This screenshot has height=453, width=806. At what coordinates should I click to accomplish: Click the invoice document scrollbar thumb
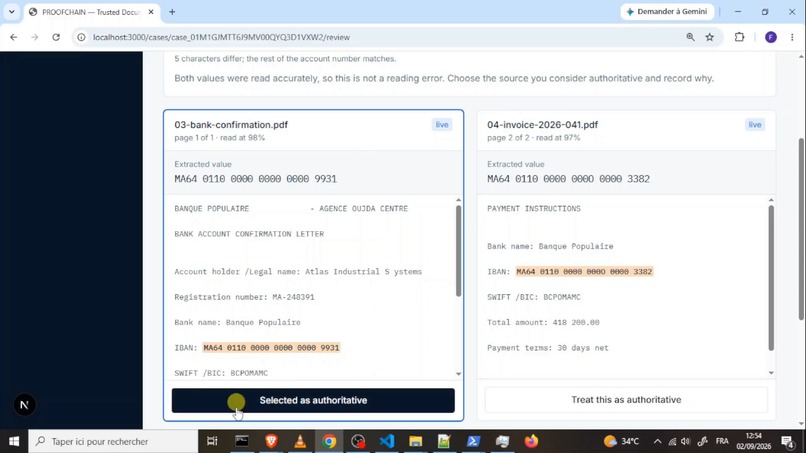coord(771,278)
